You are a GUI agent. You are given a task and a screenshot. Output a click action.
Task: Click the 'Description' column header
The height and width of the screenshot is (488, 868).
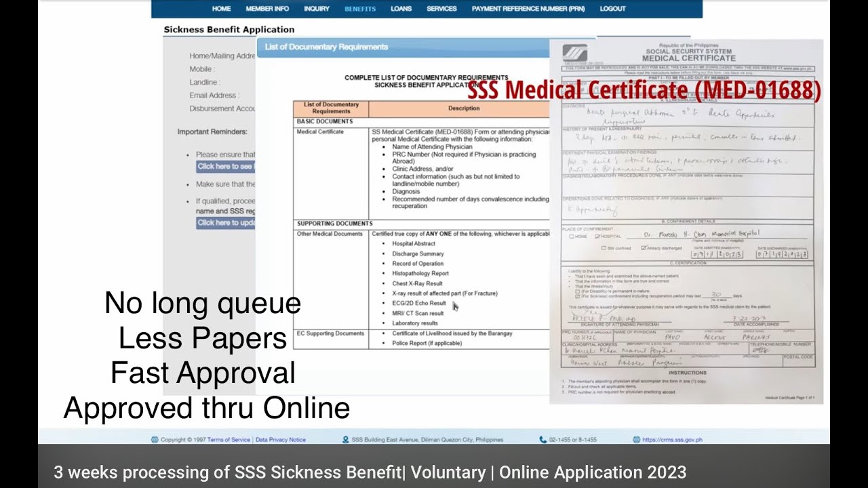(463, 108)
